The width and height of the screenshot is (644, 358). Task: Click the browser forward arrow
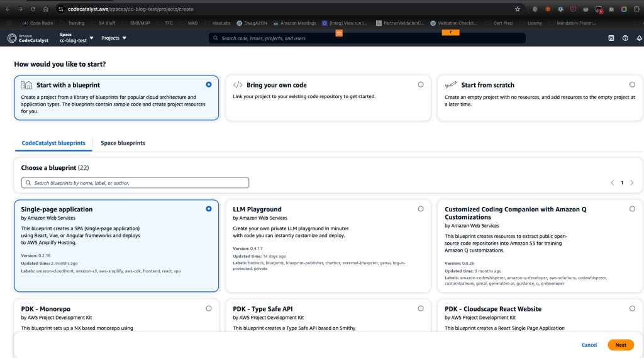pyautogui.click(x=20, y=9)
